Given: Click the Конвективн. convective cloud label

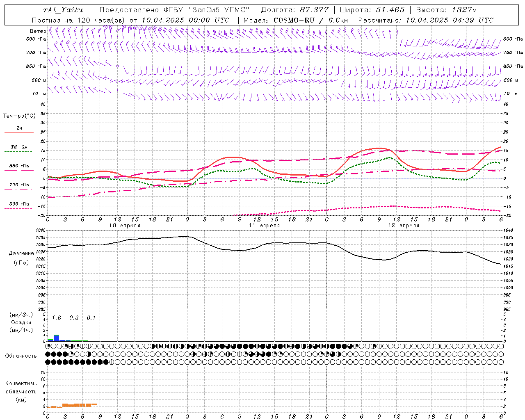Looking at the screenshot, I should click(21, 383).
